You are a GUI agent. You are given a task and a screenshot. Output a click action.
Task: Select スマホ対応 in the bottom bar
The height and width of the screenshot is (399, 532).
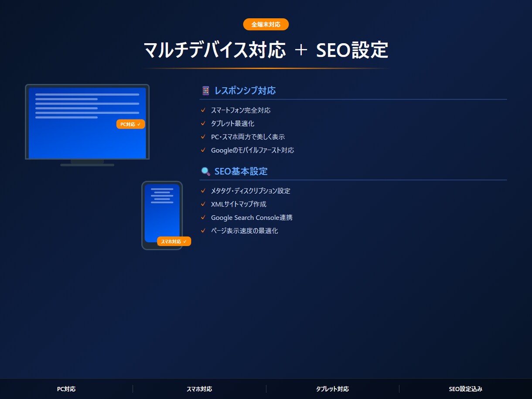point(199,389)
